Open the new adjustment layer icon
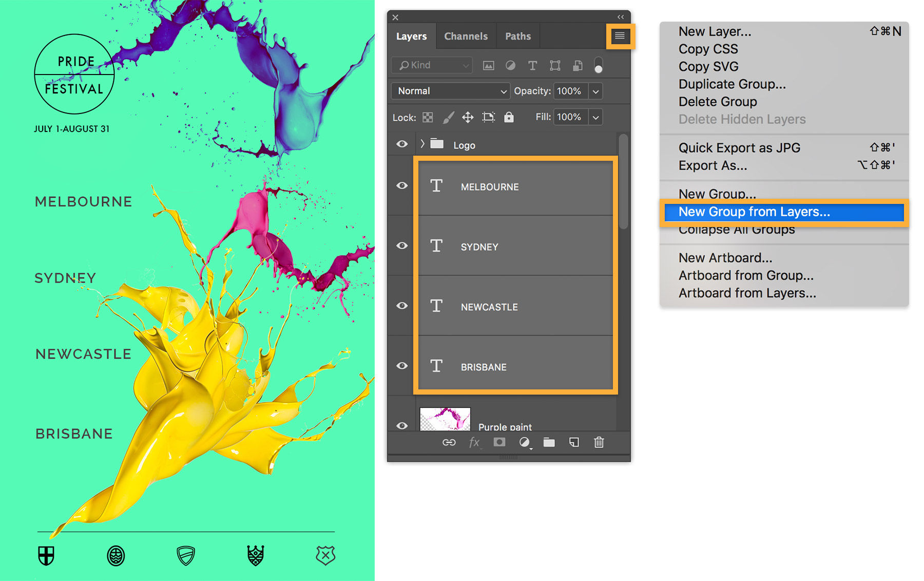Screen dimensions: 924x581 [x=524, y=442]
